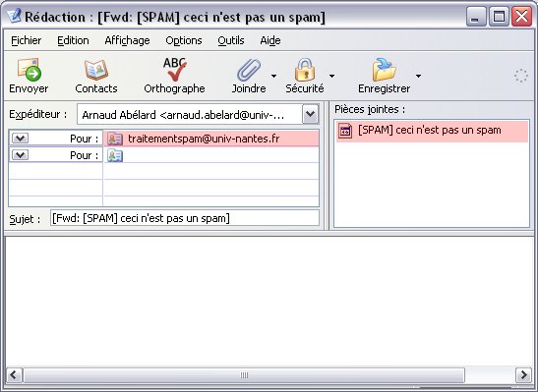Click contact card icon in empty Pour row
The image size is (538, 392).
click(x=115, y=155)
